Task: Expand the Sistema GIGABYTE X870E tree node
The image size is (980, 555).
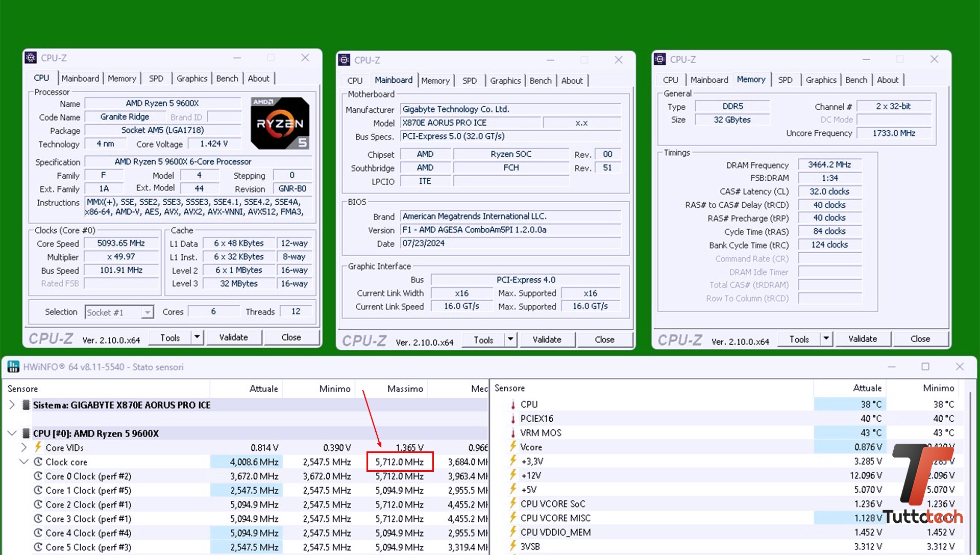Action: (x=12, y=405)
